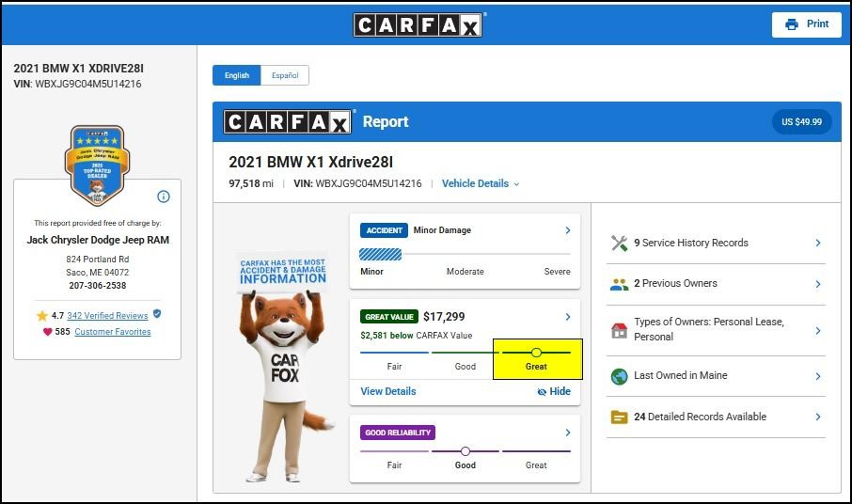Click the 97,518 mi mileage text
852x504 pixels.
click(250, 183)
